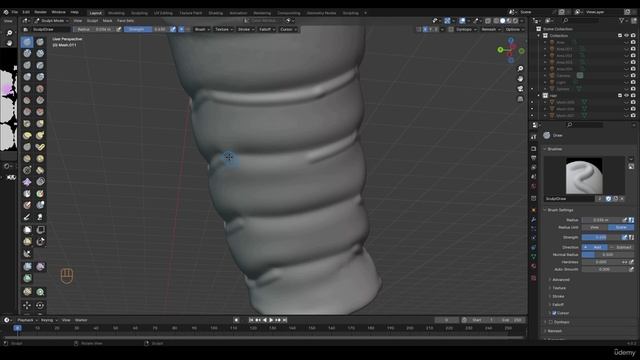Screen dimensions: 640x360
Task: Adjust the Normal Radius slider
Action: click(608, 255)
